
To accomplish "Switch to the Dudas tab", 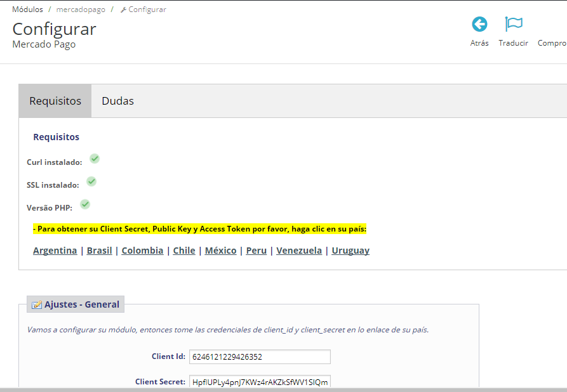I will (x=118, y=101).
